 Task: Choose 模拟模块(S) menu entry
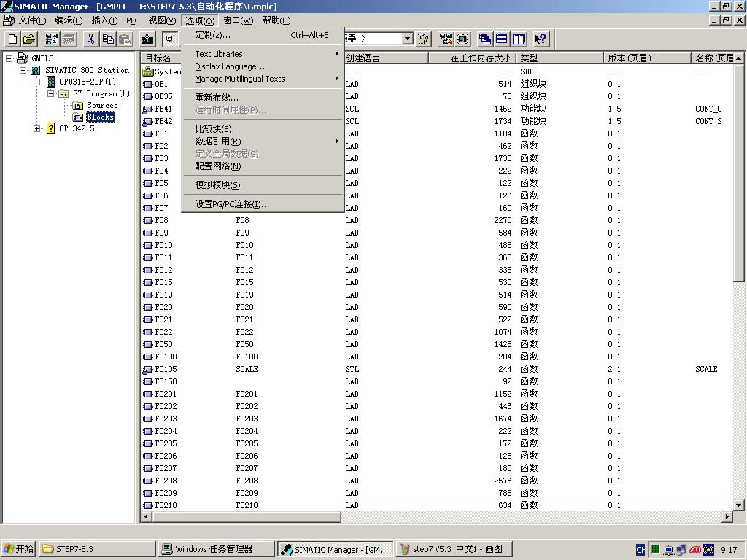263,185
